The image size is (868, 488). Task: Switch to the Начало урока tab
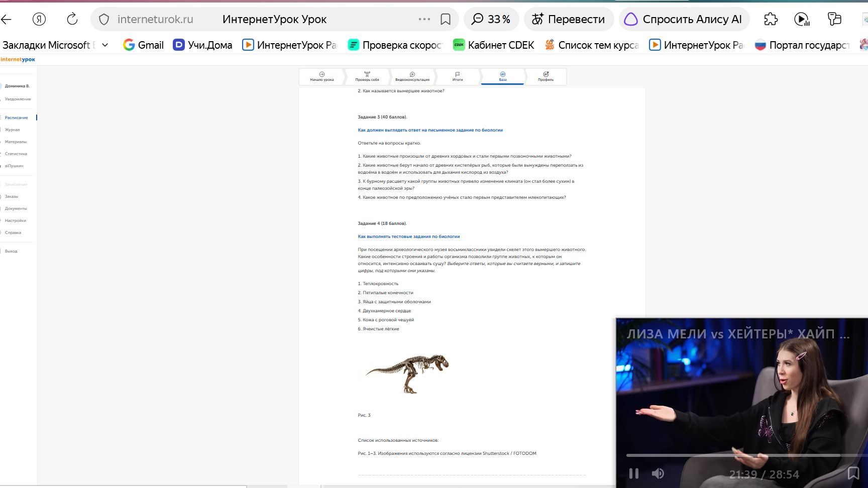321,77
